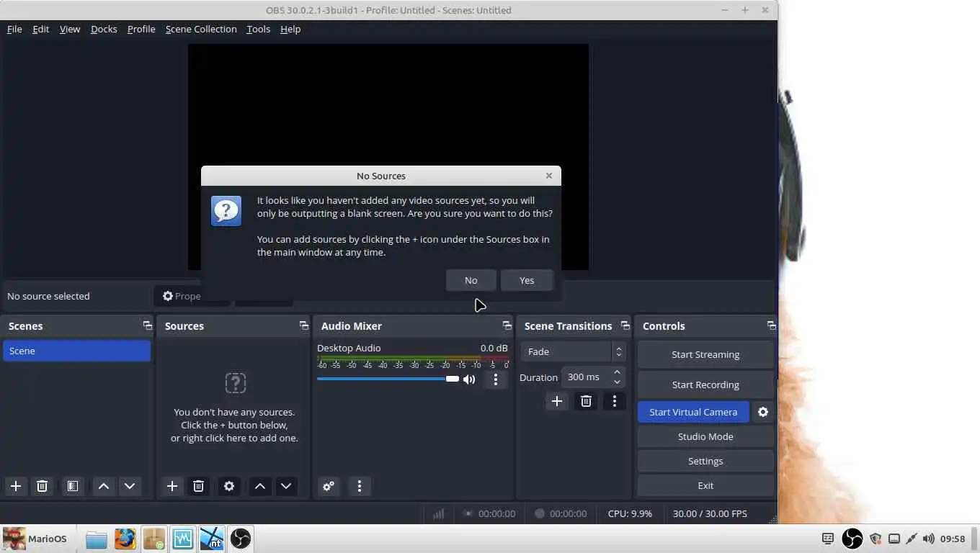Click Start Virtual Camera
The height and width of the screenshot is (553, 980).
[693, 412]
